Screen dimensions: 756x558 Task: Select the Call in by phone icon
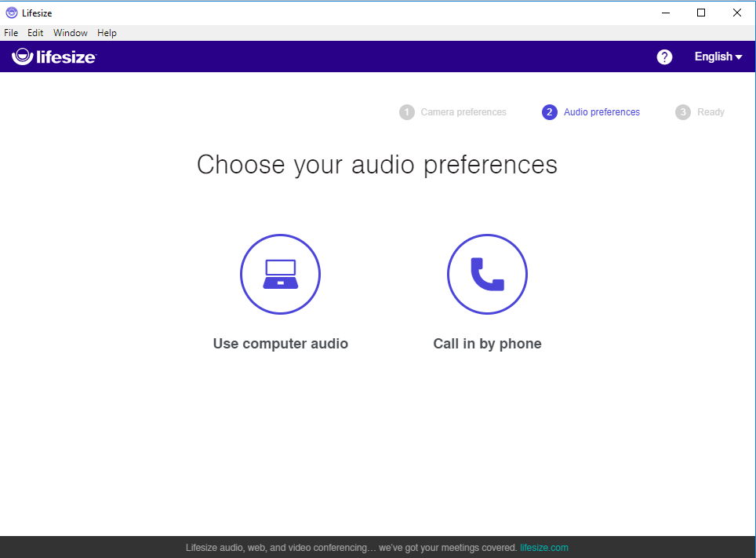click(x=487, y=274)
